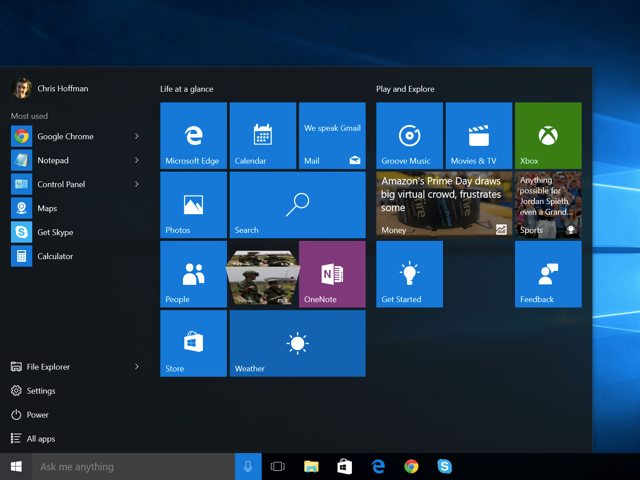Click the Play and Explore heading
Screen dimensions: 640x480
[x=405, y=89]
